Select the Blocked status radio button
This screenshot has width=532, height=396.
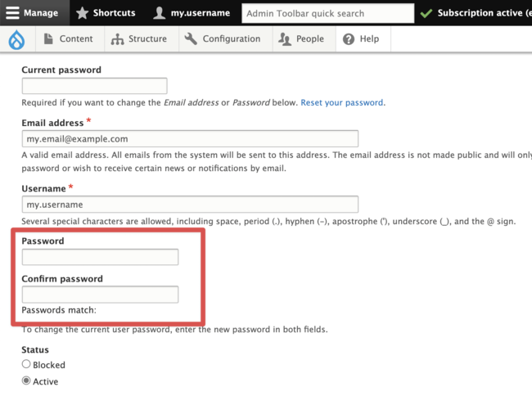click(26, 364)
